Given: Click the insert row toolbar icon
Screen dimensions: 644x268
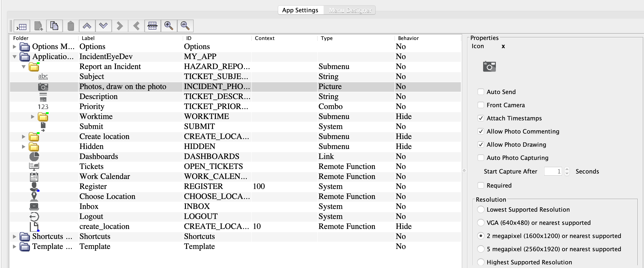Looking at the screenshot, I should pos(22,26).
